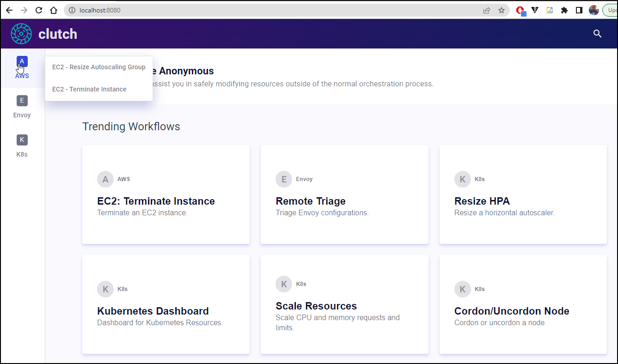The image size is (618, 364).
Task: Click the localhost:8080 address bar
Action: [x=287, y=10]
